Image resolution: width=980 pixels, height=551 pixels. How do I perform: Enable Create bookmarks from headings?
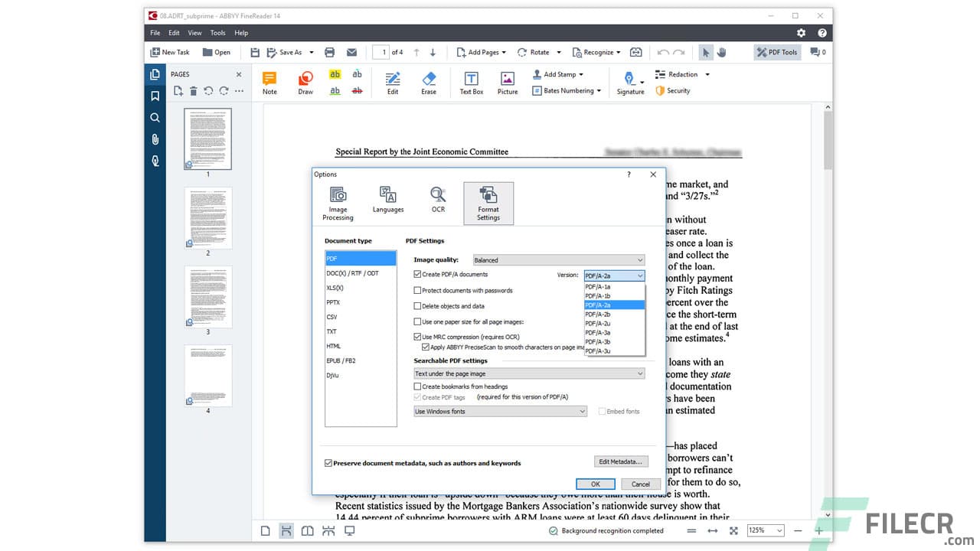point(417,386)
